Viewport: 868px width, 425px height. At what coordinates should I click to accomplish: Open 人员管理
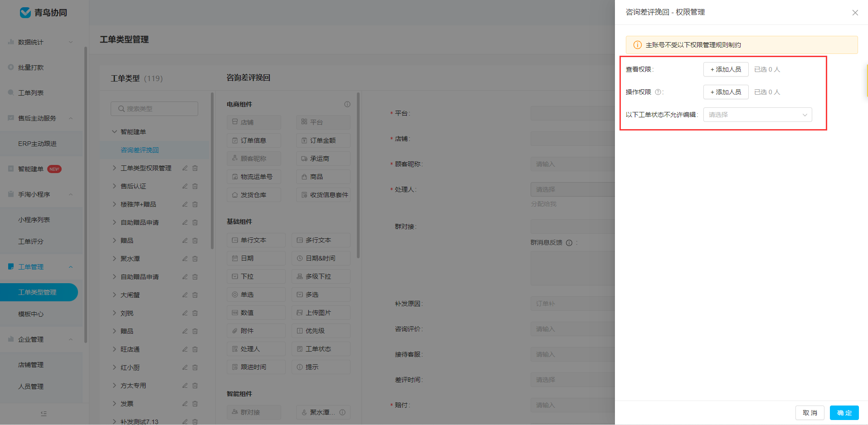(31, 386)
